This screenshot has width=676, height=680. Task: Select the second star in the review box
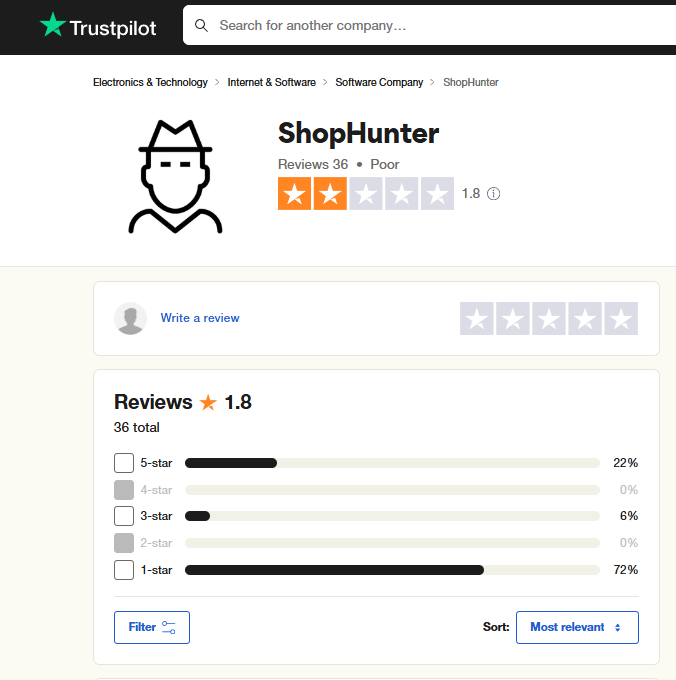[x=513, y=318]
